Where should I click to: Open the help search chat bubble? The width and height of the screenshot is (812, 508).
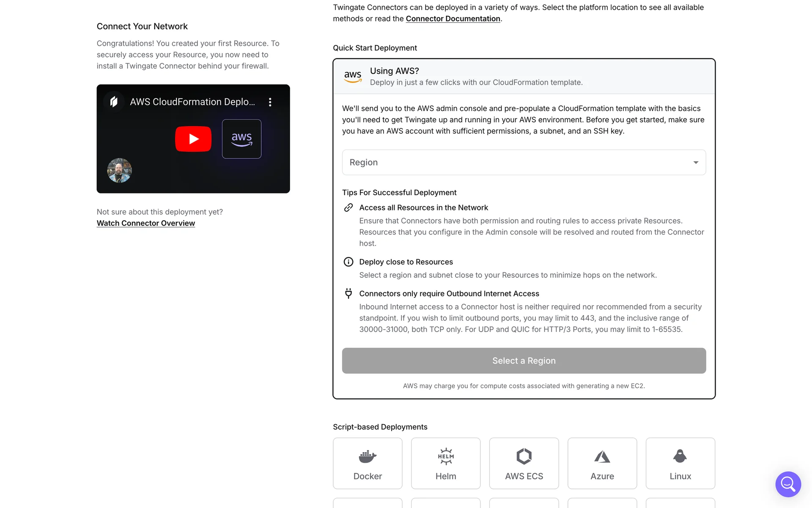point(788,484)
